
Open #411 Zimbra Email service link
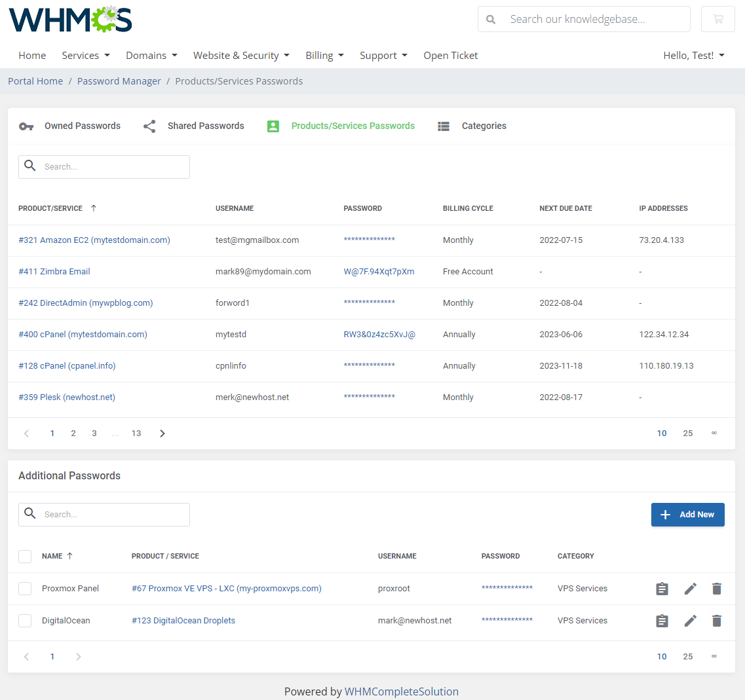[54, 272]
